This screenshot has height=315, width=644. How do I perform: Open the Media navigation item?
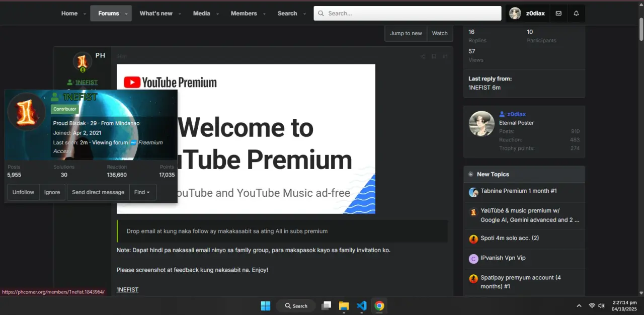pyautogui.click(x=201, y=14)
